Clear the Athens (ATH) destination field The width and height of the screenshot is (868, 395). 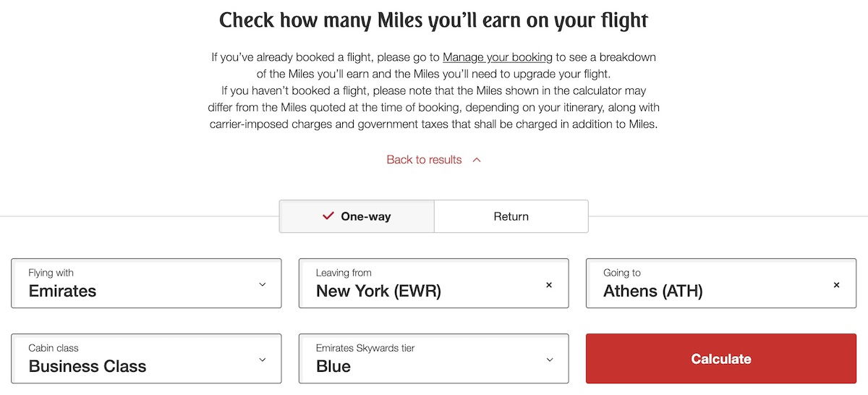tap(836, 285)
